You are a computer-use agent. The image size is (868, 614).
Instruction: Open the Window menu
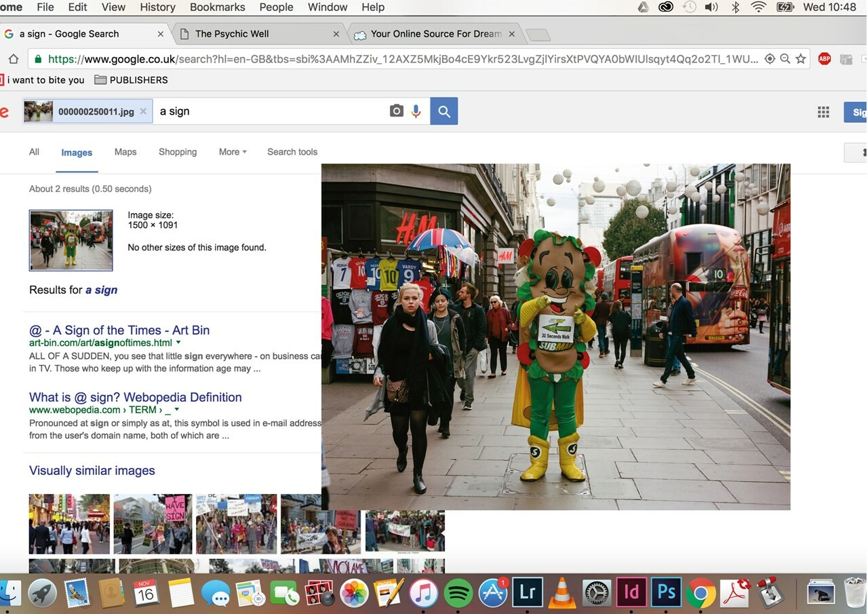click(328, 7)
